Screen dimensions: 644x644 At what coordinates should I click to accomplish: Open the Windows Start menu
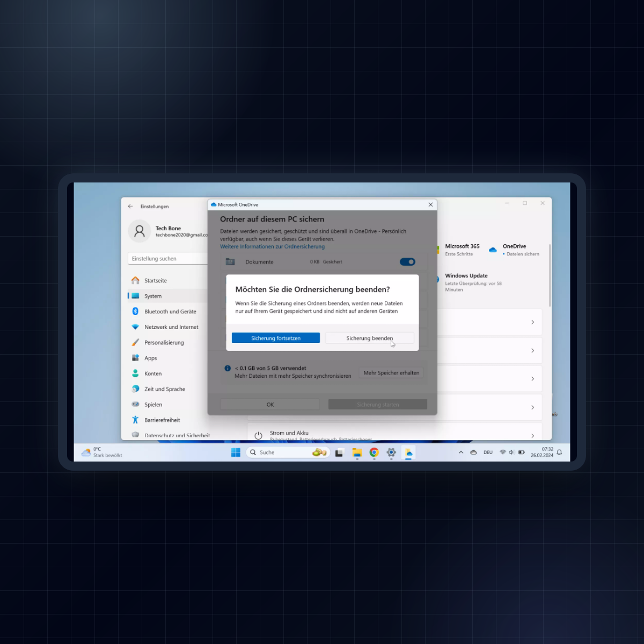pyautogui.click(x=236, y=452)
